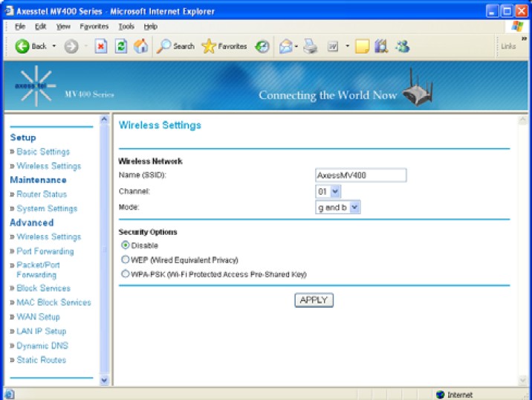Launch the Messenger people icon
532x400 pixels.
click(403, 47)
